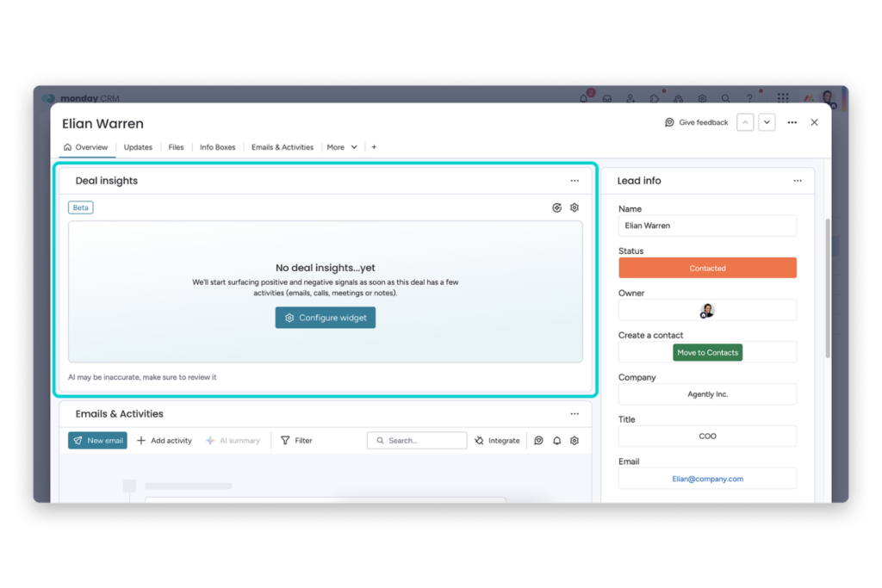Open settings gear in activities toolbar

[x=575, y=441]
